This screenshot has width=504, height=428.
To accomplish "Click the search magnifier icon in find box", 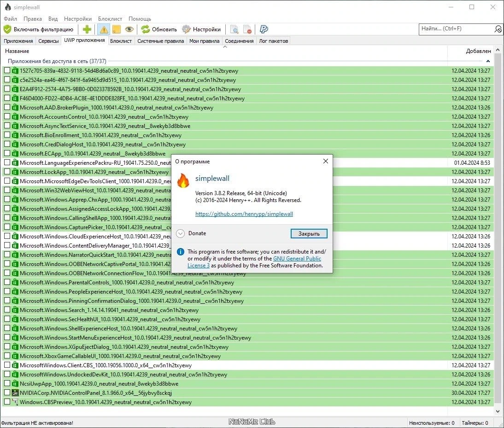I will (498, 29).
